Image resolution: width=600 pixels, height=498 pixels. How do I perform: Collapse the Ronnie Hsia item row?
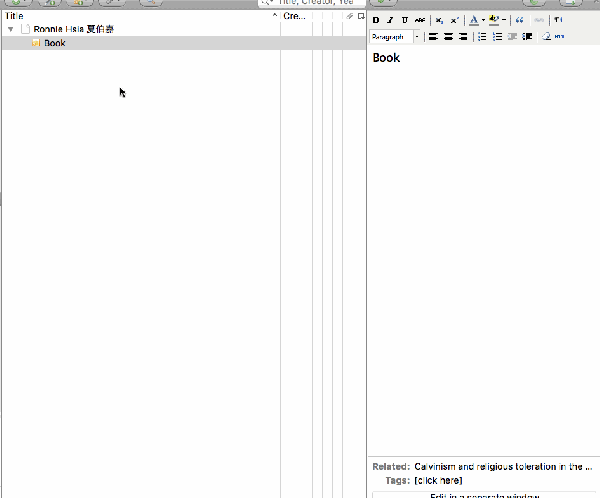point(11,29)
